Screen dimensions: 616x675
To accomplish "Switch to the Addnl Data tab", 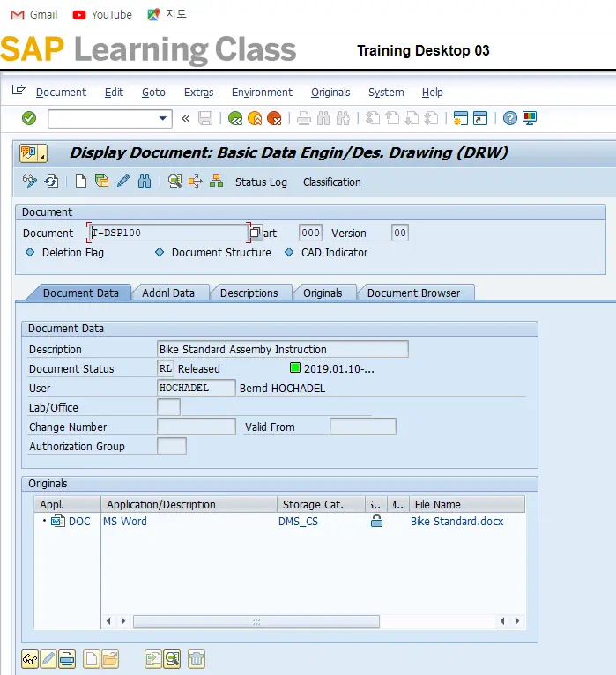I will (x=168, y=293).
